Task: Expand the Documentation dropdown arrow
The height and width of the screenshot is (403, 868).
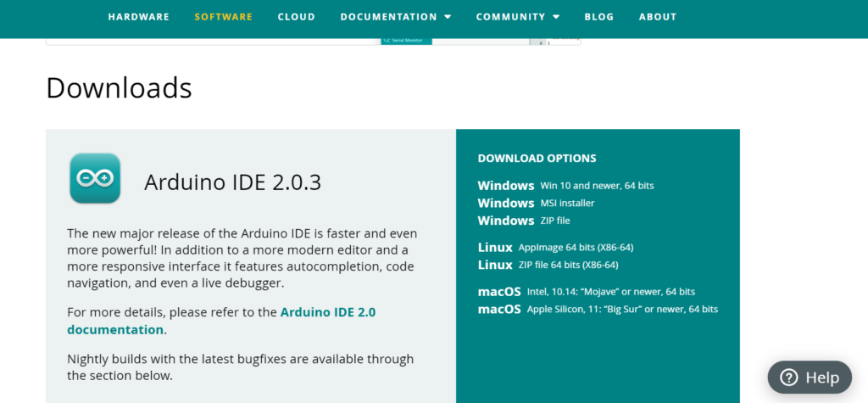Action: tap(448, 17)
